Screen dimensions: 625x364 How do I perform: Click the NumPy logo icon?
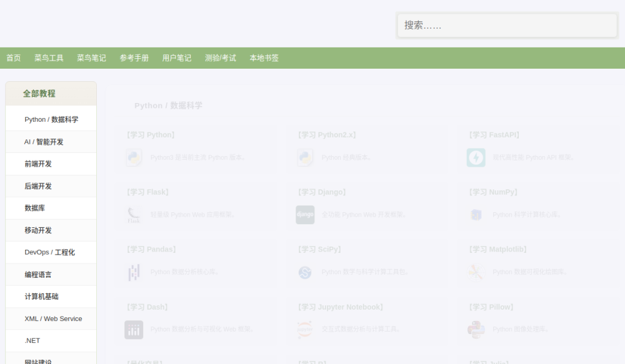(x=476, y=215)
